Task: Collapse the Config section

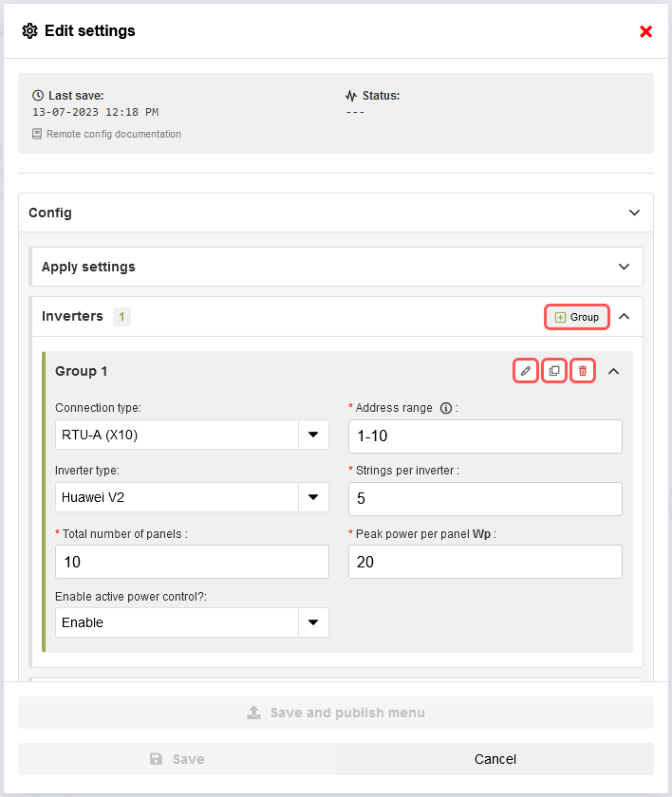Action: coord(635,213)
